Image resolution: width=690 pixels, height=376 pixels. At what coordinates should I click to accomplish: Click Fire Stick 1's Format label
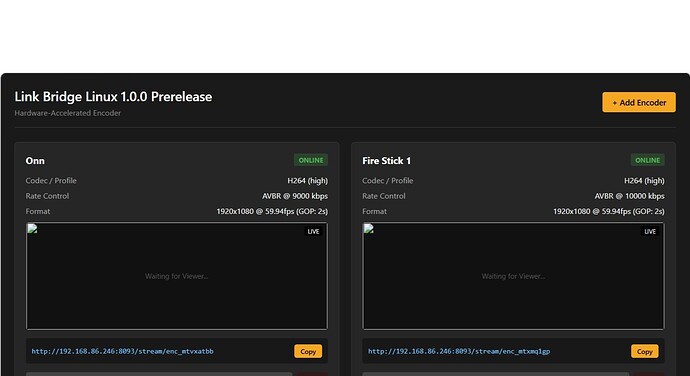click(x=374, y=211)
